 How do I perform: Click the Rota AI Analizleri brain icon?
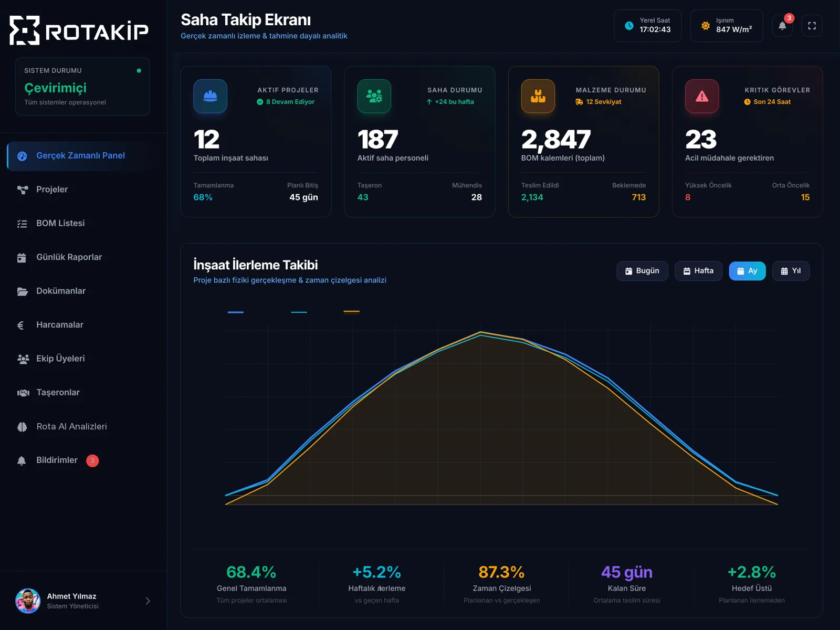pos(22,427)
